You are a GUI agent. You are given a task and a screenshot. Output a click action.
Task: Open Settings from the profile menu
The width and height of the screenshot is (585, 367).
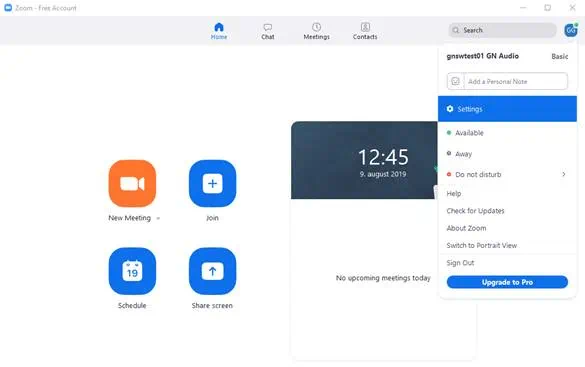click(x=507, y=109)
